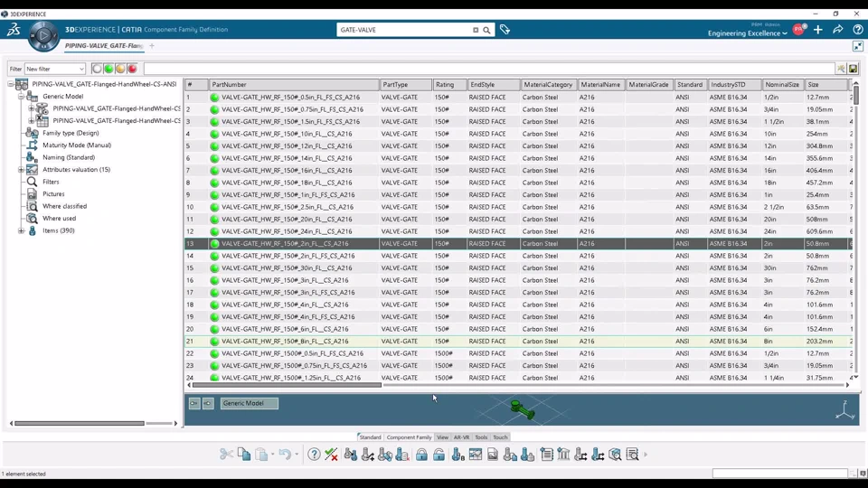Click the tree panel horizontal scrollbar
The image size is (868, 488).
pos(80,423)
